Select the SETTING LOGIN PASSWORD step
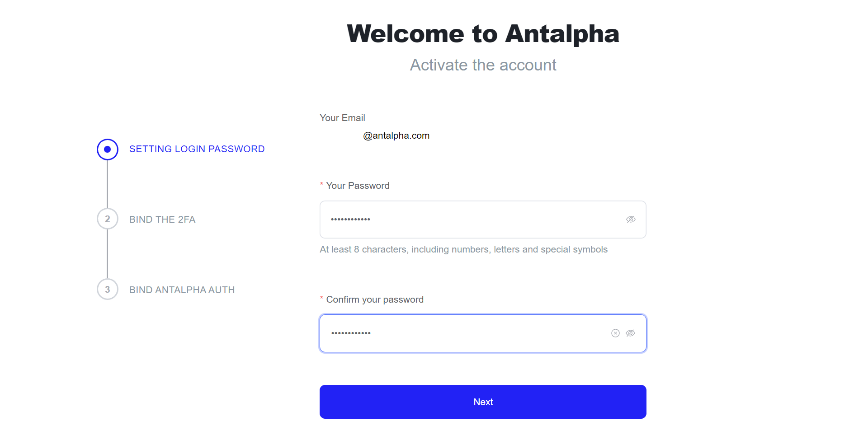 [197, 149]
